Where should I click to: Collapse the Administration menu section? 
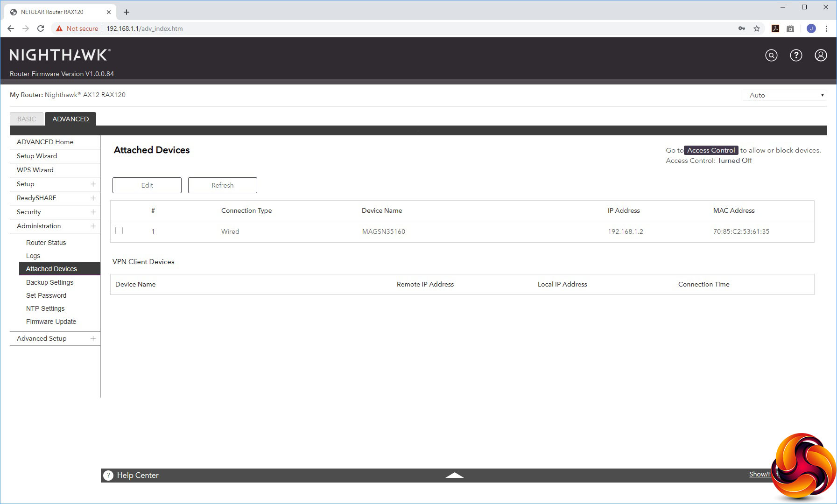[93, 226]
